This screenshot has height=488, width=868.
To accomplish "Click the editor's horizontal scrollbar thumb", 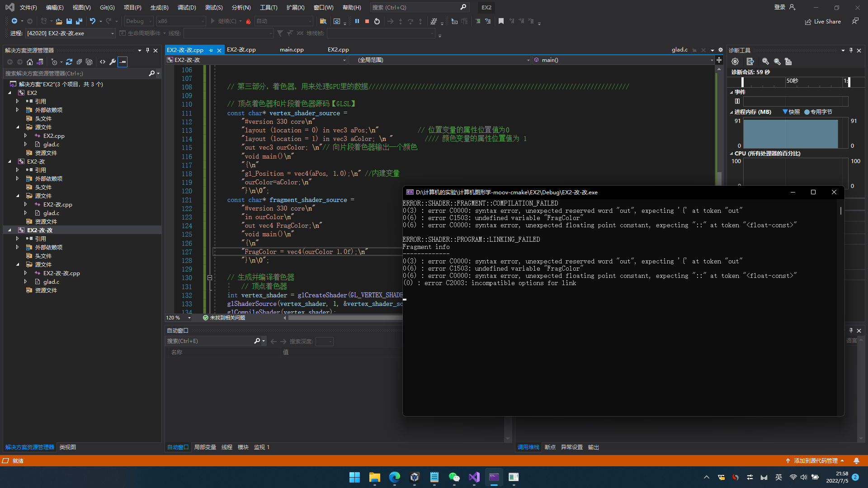I will [x=344, y=318].
